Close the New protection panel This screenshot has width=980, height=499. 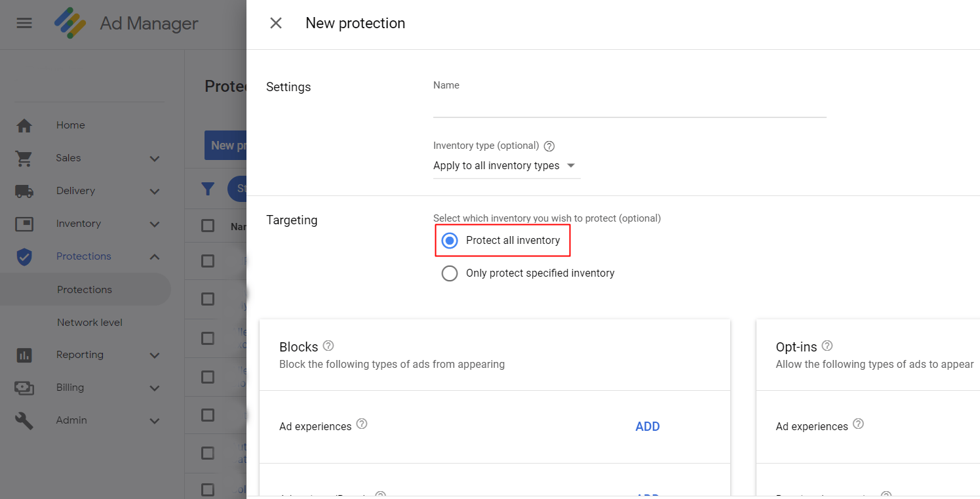click(x=276, y=23)
